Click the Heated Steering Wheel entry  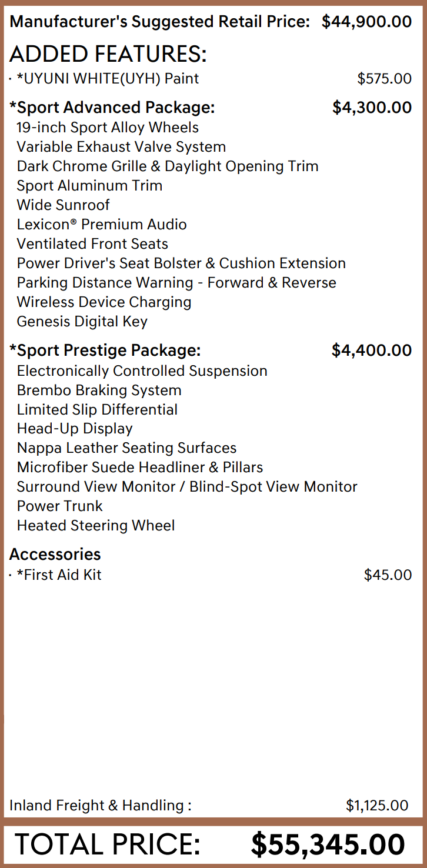(x=96, y=526)
